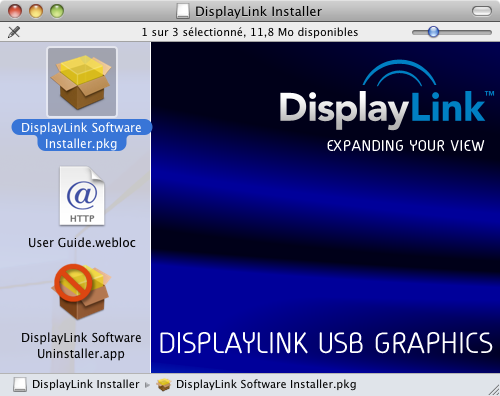Click the User Guide webloc HTTP icon
Screen dimensions: 500x396
click(x=82, y=196)
